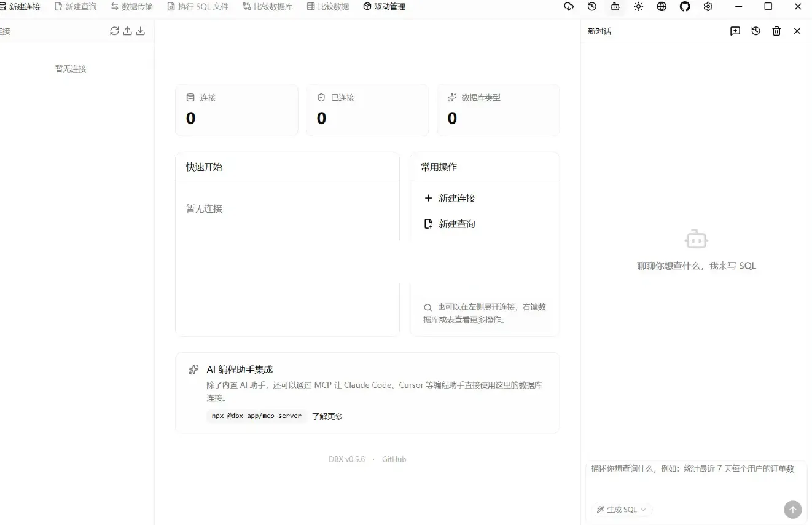Toggle the AI assistant robot icon
Viewport: 812px width, 525px height.
point(615,7)
